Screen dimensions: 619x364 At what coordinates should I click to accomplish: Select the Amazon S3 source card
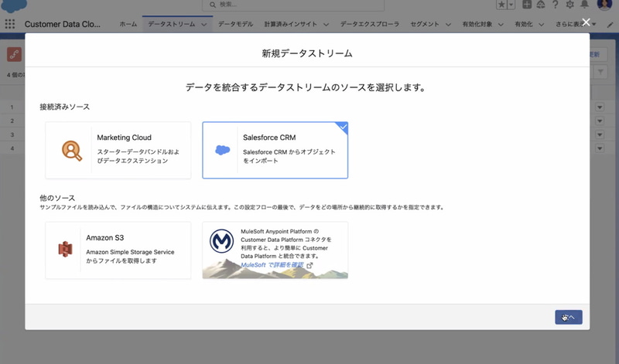pos(118,250)
